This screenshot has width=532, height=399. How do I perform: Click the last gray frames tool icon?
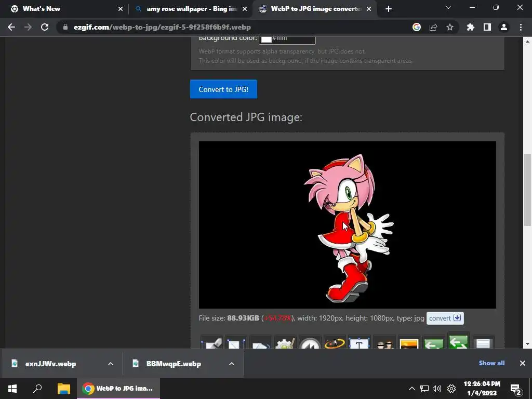[x=483, y=342]
